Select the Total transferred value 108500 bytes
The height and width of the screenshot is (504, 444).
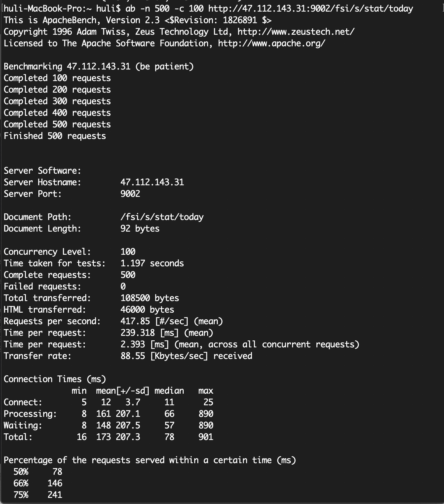coord(150,298)
